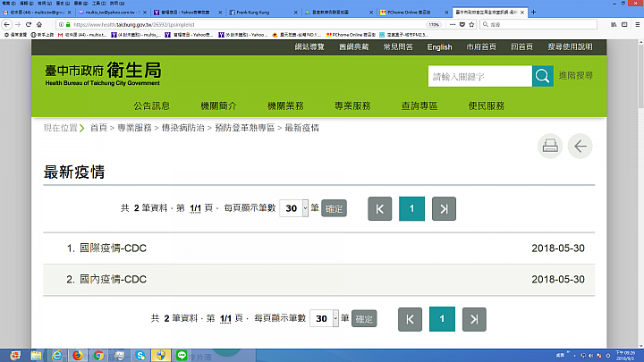
Task: Reload the page with refresh icon
Action: (29, 25)
